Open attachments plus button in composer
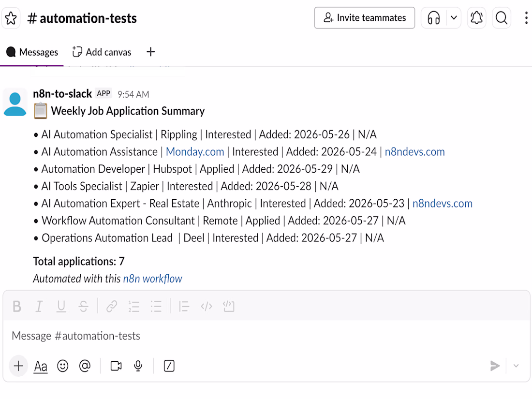 point(18,366)
